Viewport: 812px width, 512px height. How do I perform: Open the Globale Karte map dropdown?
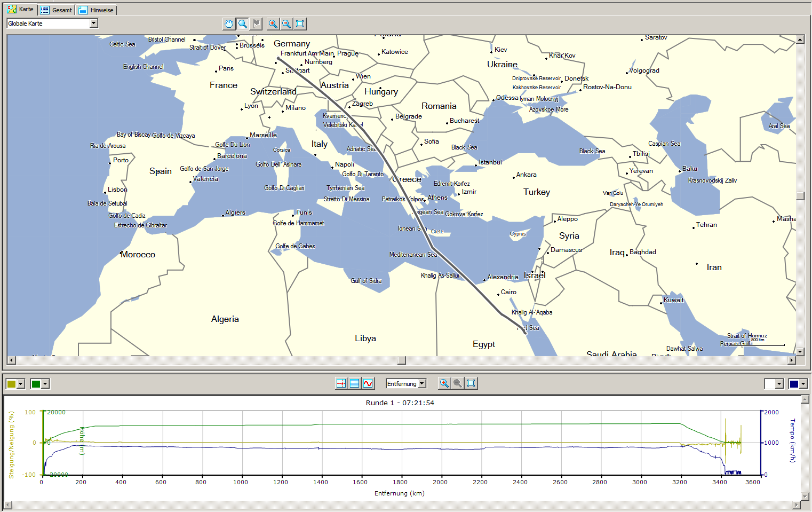[x=94, y=23]
